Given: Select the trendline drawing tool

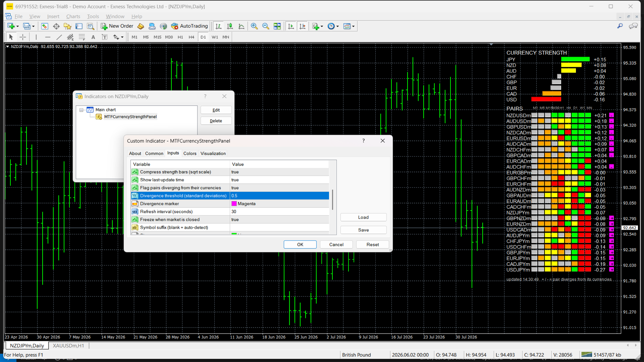Looking at the screenshot, I should click(59, 37).
